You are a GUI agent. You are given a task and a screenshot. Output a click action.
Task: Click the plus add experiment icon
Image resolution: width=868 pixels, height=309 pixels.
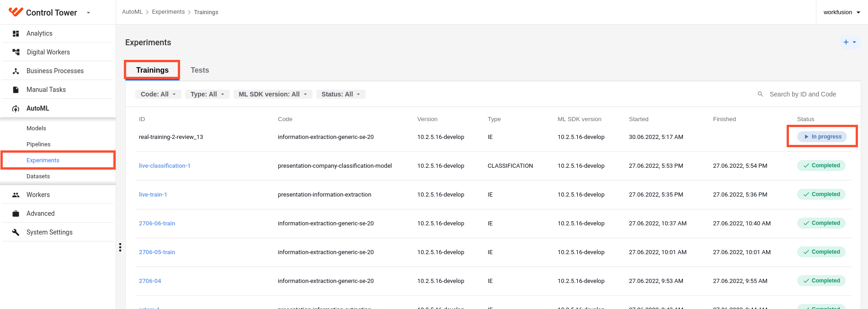coord(846,42)
